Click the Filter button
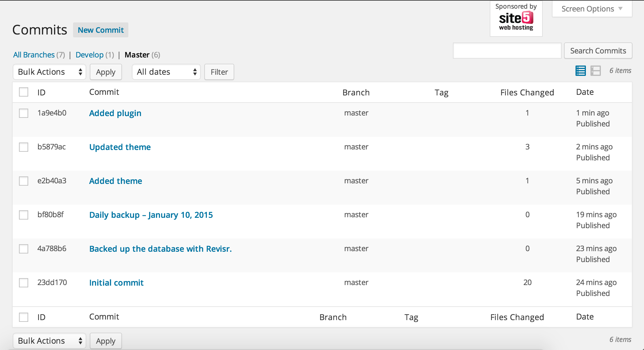 tap(219, 72)
